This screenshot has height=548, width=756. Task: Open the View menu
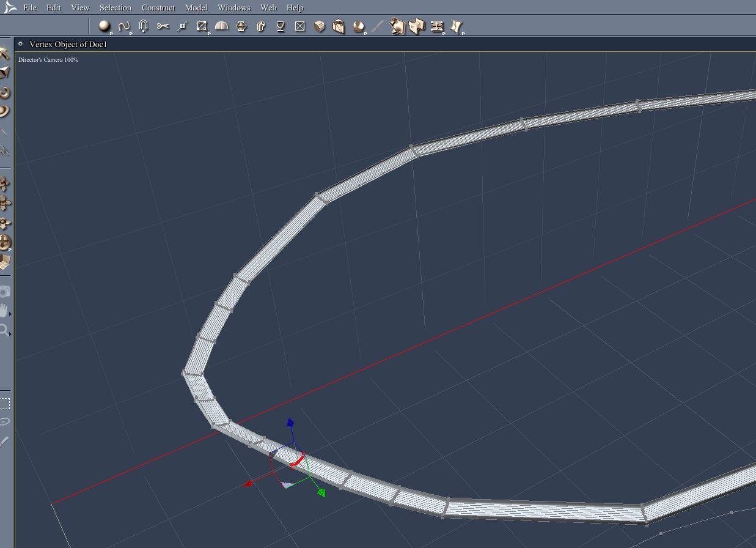tap(80, 7)
